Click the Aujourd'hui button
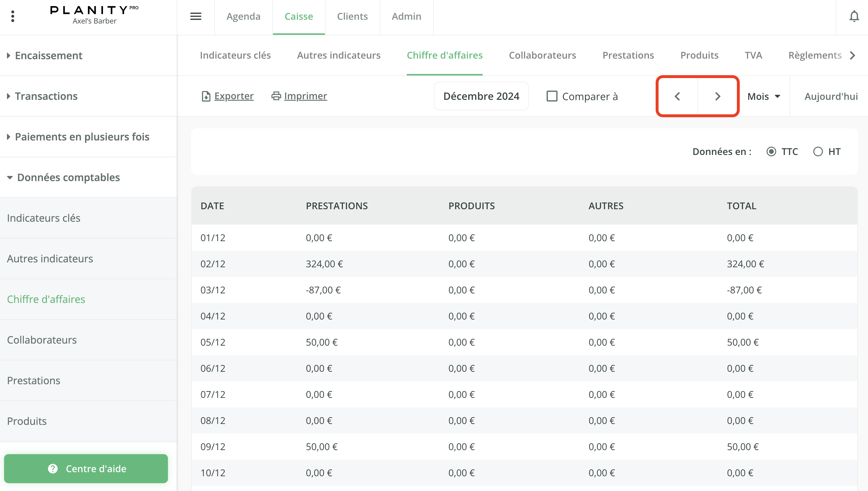Screen dimensions: 868x491 click(831, 96)
